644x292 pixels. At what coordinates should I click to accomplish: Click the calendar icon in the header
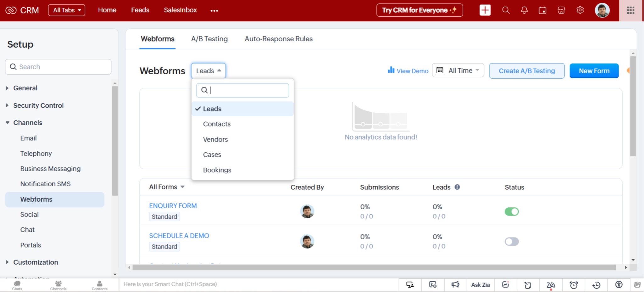(x=543, y=10)
